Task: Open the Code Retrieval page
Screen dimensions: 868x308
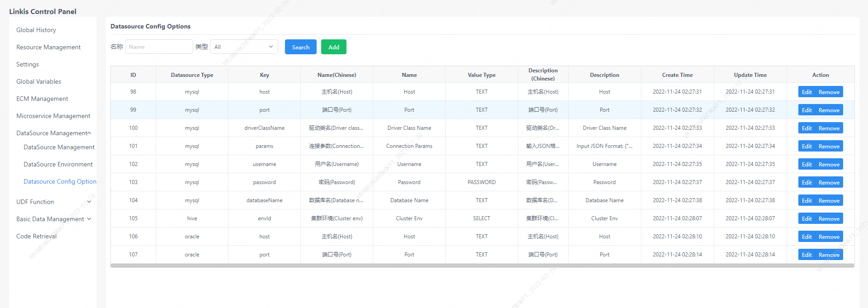Action: [37, 236]
